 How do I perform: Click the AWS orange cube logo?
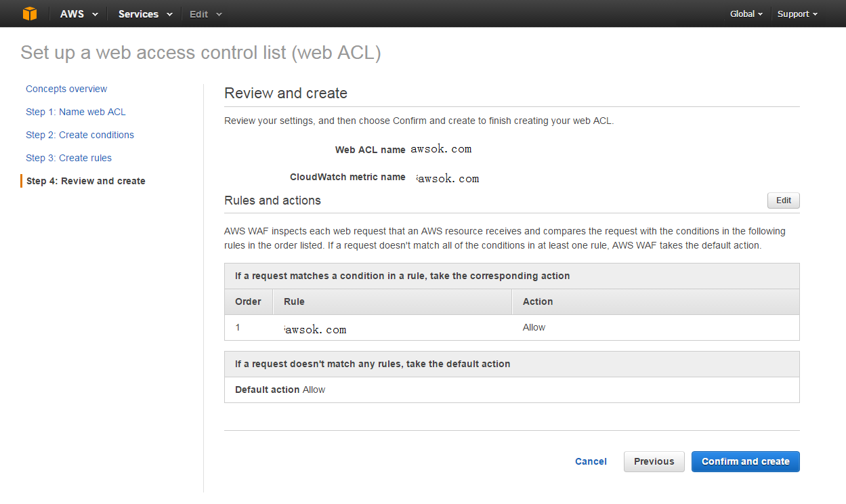pyautogui.click(x=29, y=14)
